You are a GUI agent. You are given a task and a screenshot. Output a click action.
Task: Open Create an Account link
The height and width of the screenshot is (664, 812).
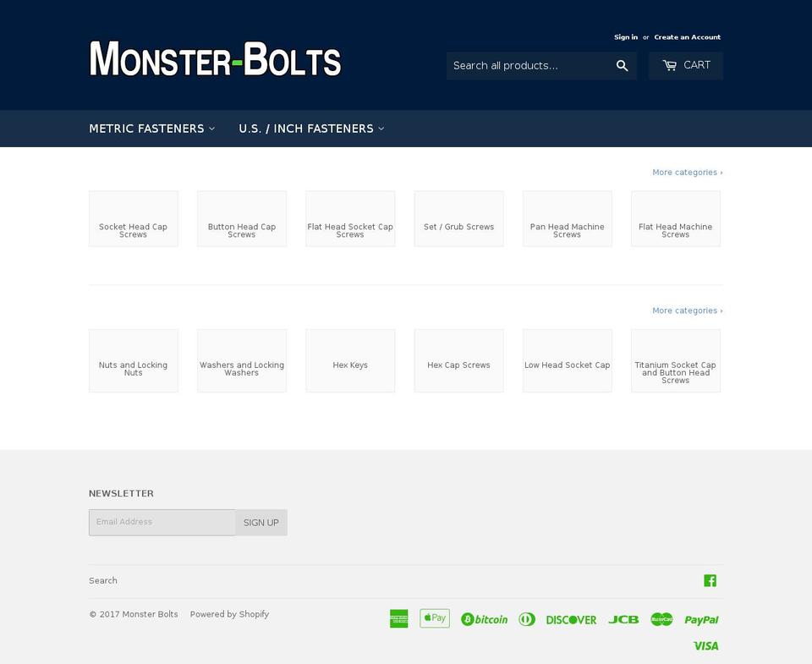(x=687, y=37)
